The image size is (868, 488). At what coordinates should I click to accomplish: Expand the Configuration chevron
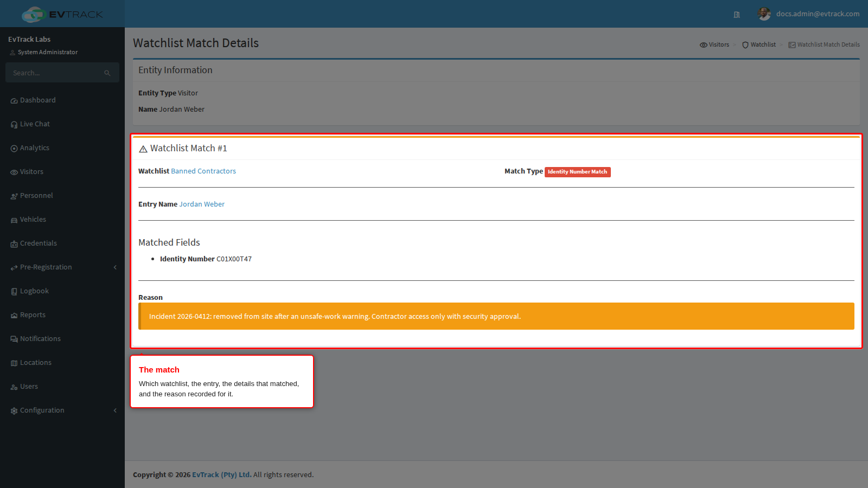115,410
